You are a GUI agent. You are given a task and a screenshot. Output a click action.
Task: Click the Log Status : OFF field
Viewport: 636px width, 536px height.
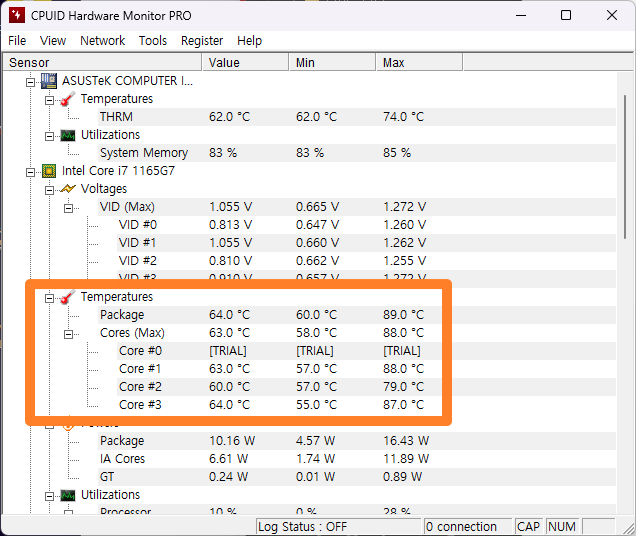click(x=339, y=527)
